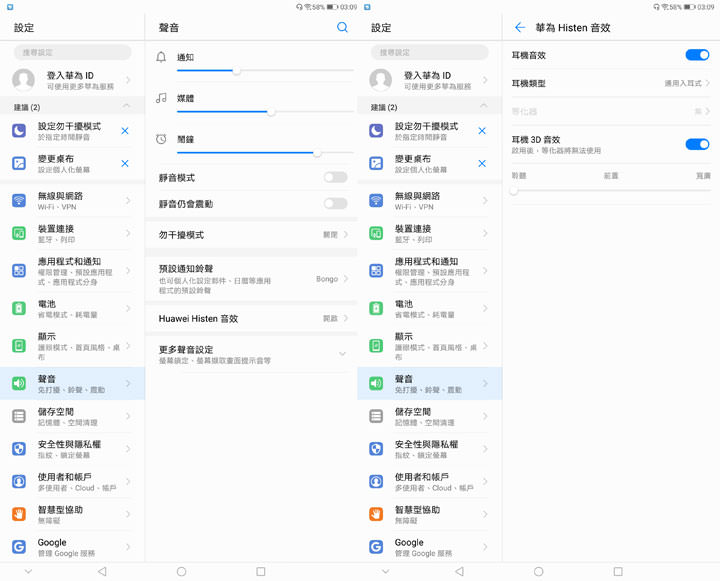
Task: Collapse 建議 (2) section in left panel
Action: pos(126,107)
